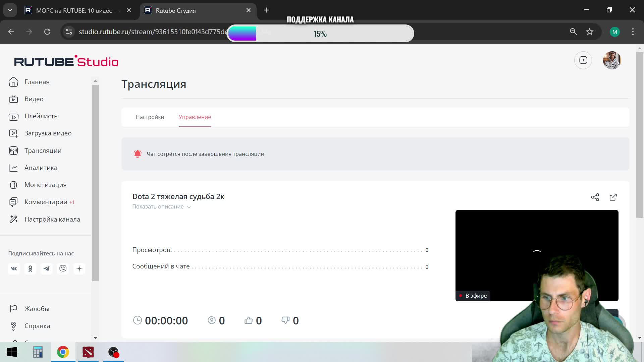This screenshot has height=362, width=644.
Task: Open Монетизация coin icon
Action: 13,185
